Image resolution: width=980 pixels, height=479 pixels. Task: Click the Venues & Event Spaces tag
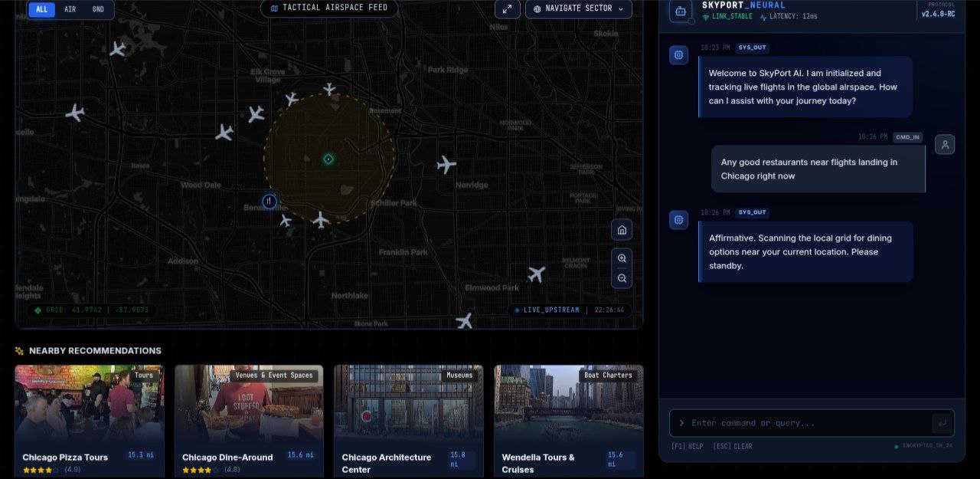tap(274, 376)
